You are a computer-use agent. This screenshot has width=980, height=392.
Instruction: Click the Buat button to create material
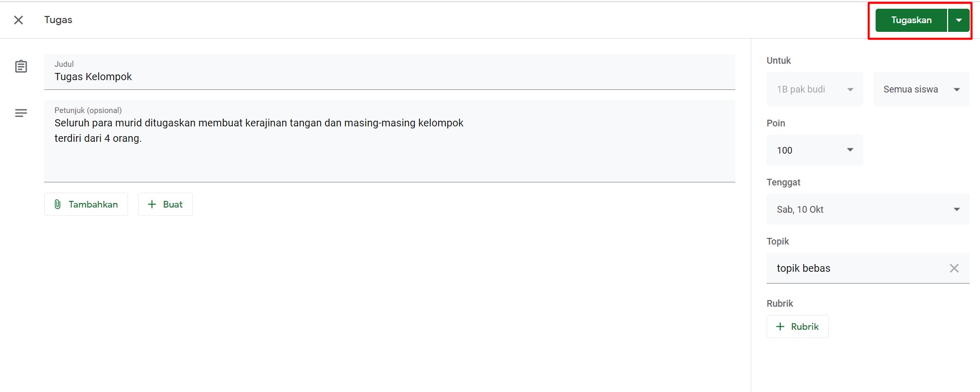166,204
